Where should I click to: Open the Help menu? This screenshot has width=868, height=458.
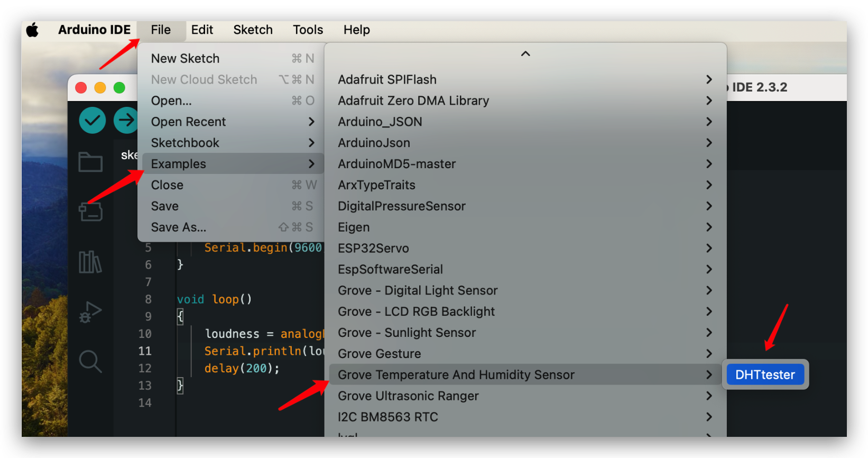[356, 30]
